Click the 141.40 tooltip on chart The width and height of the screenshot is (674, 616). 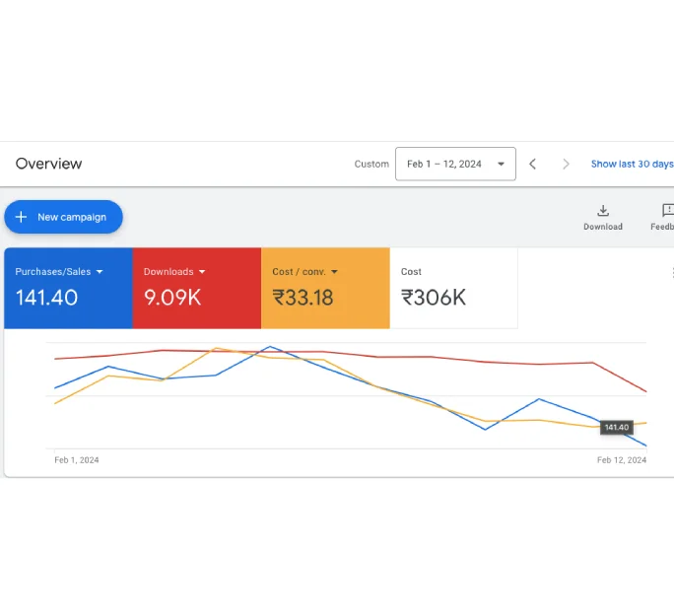tap(617, 428)
